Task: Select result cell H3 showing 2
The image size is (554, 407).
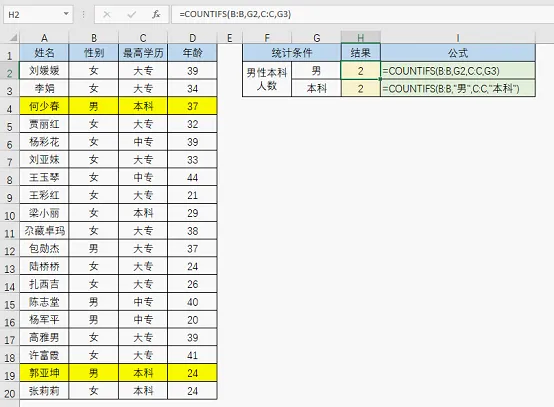Action: coord(361,88)
